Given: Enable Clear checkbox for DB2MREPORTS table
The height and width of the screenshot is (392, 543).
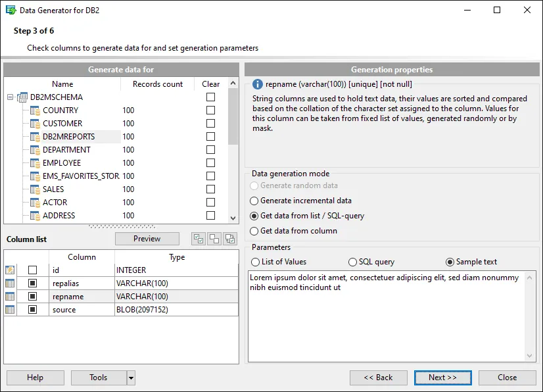Looking at the screenshot, I should (x=210, y=137).
